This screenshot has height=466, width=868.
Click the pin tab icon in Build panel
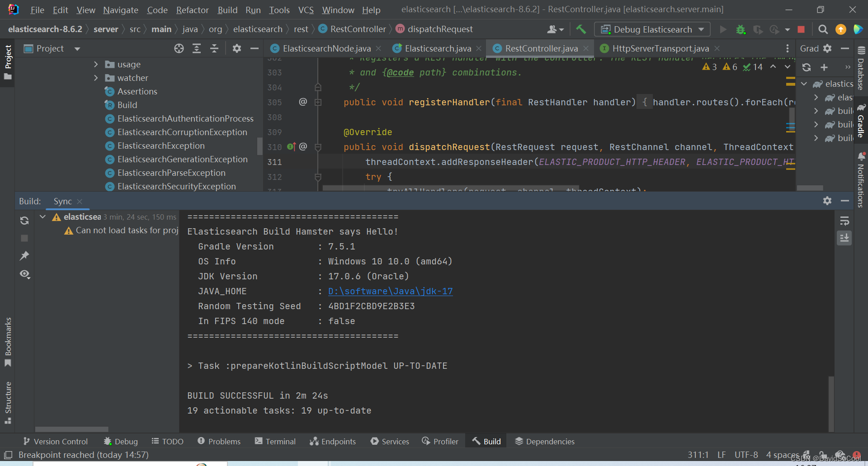24,256
